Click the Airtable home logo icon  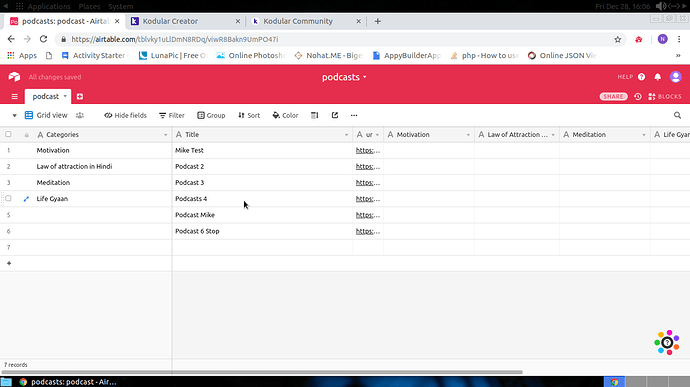14,77
